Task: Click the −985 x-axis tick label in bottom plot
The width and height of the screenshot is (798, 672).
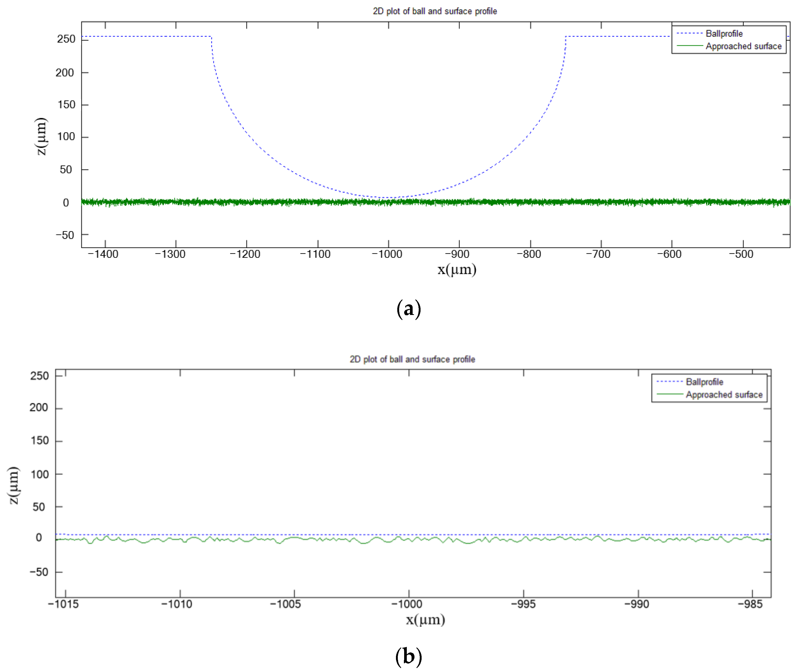Action: point(750,604)
